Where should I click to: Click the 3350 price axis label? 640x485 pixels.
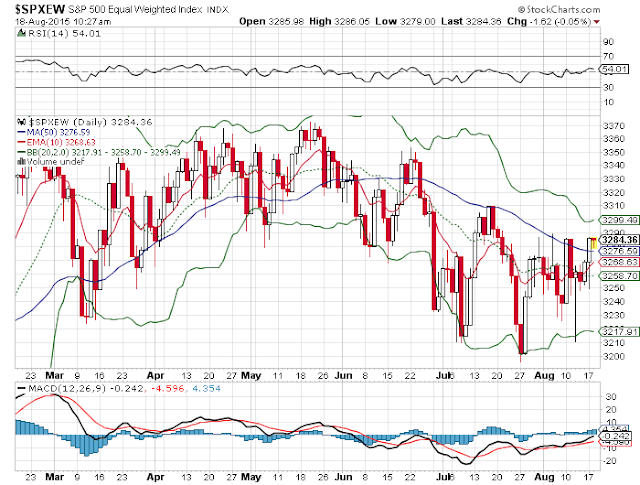coord(613,152)
